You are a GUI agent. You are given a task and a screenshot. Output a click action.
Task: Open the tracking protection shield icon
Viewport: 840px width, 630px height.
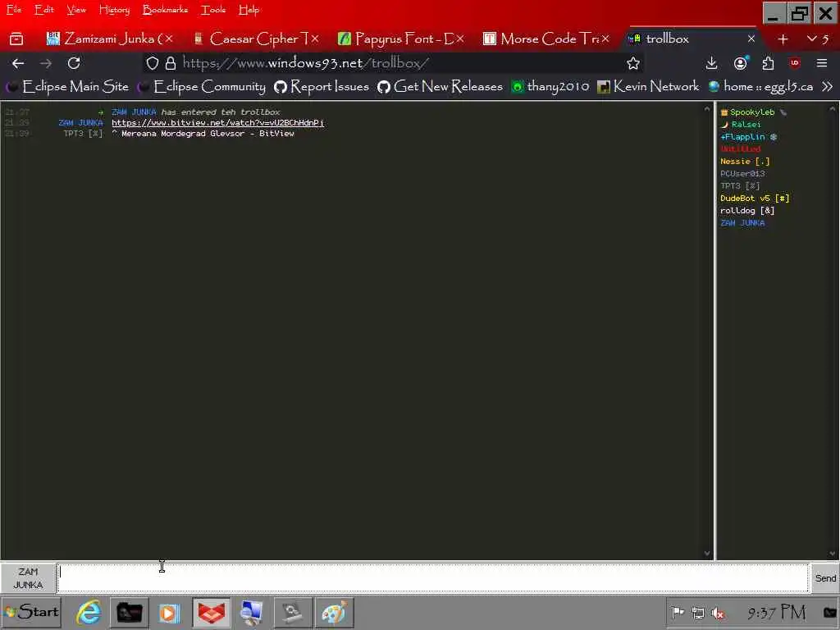(153, 63)
